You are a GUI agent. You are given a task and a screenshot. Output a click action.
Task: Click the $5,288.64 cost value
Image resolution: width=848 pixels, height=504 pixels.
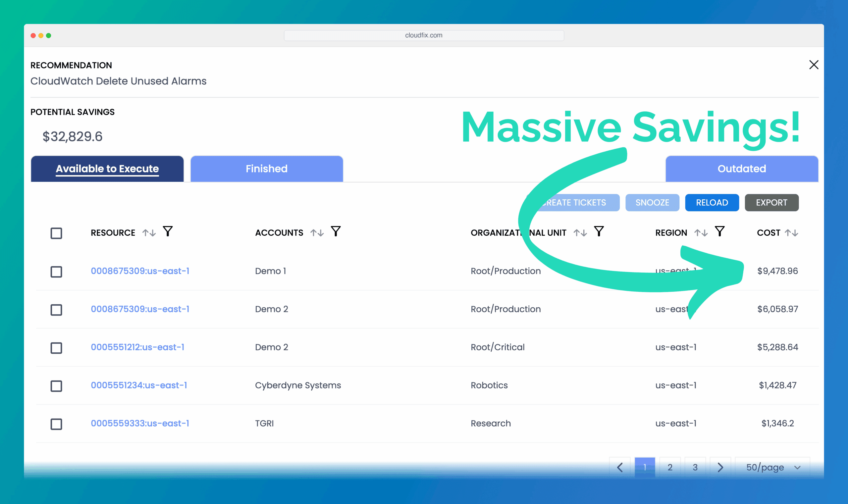pos(777,347)
